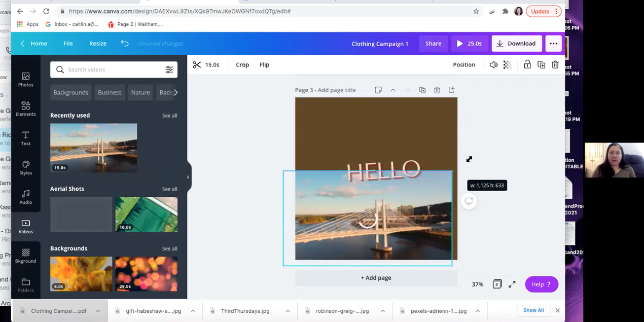Expand the Clothing Campaig...pdf file tab
This screenshot has height=322, width=644.
[97, 311]
